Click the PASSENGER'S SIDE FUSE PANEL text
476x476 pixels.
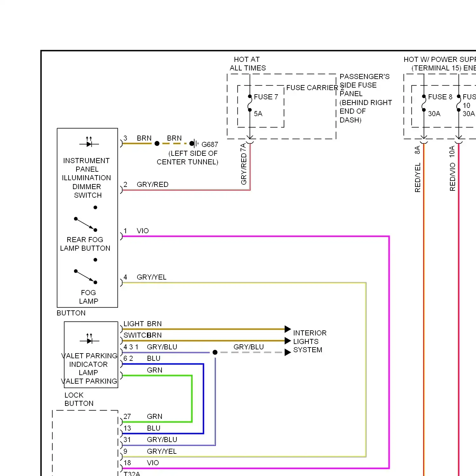(365, 85)
